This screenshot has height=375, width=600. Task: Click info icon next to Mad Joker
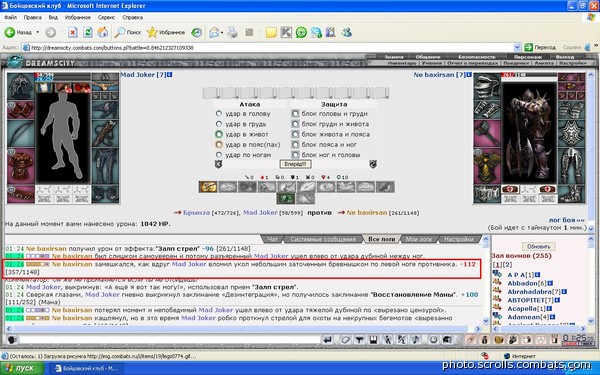170,75
